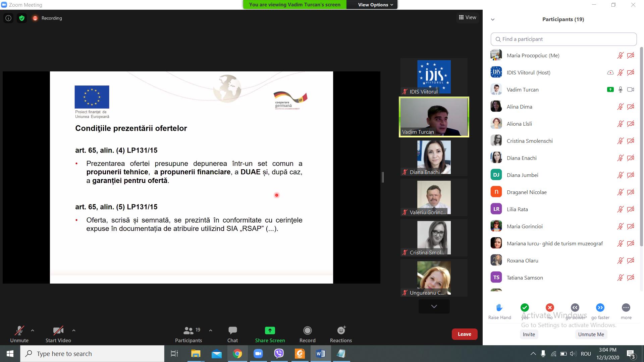Image resolution: width=644 pixels, height=362 pixels.
Task: Click Maria Procopciuc (Me) camera-off icon
Action: (x=631, y=56)
